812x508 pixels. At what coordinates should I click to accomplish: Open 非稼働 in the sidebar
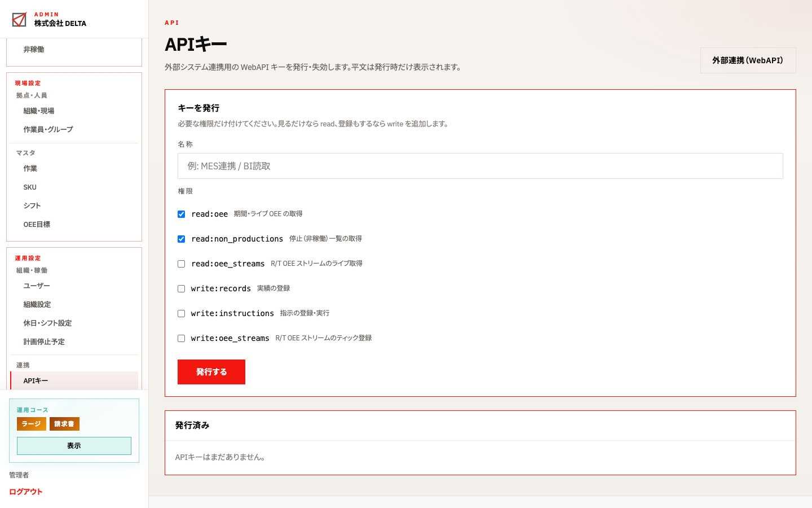74,50
